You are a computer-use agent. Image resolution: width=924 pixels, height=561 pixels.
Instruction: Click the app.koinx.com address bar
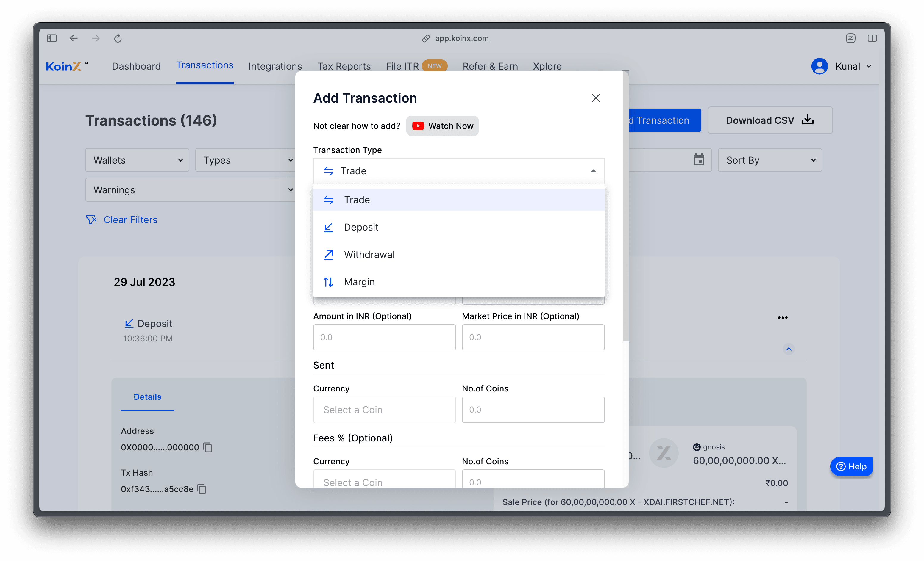[x=462, y=38]
